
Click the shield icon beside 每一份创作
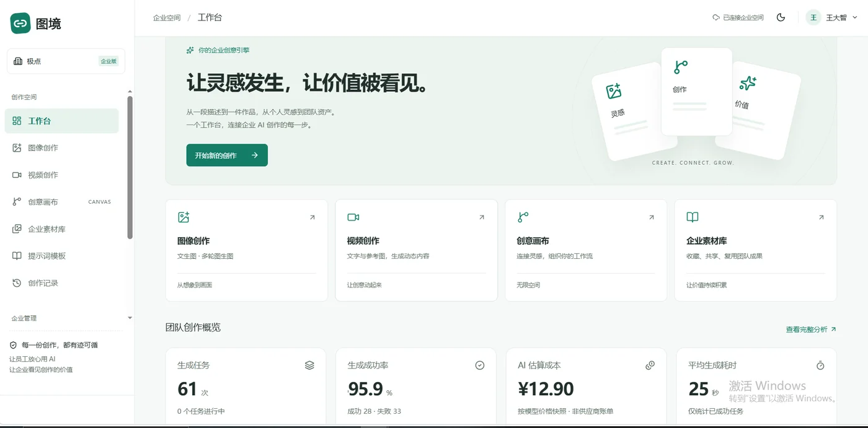[x=13, y=345]
